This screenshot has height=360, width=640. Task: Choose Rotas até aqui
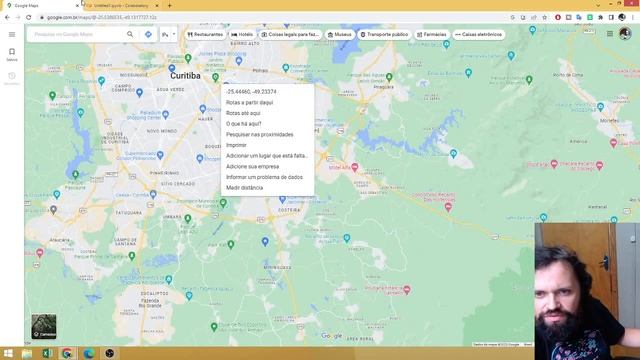click(267, 113)
